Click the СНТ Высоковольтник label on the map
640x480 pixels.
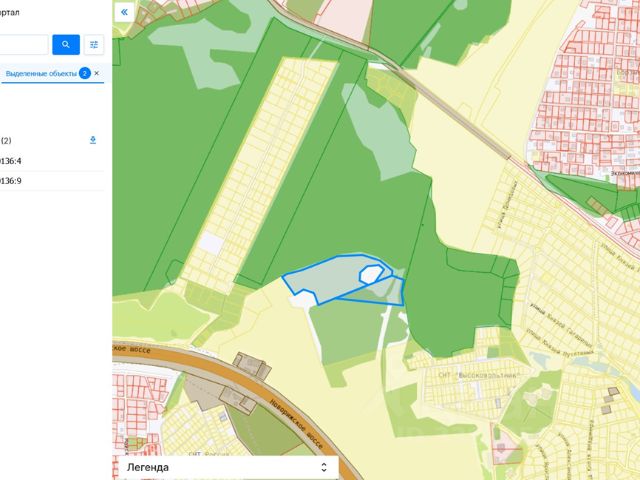point(478,375)
